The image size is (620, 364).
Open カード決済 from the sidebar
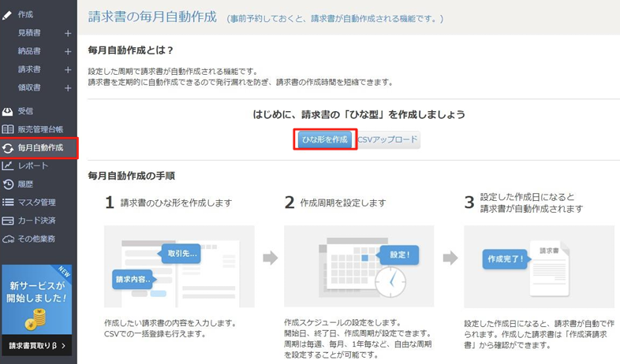click(x=36, y=221)
